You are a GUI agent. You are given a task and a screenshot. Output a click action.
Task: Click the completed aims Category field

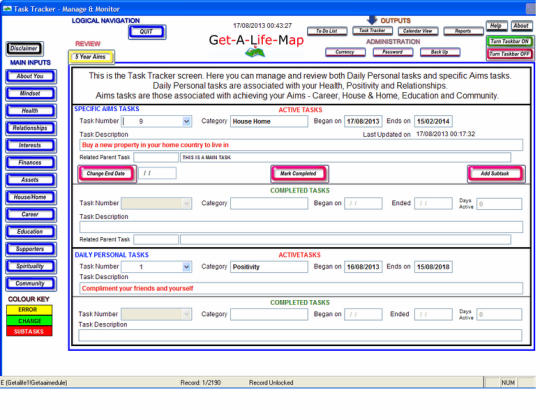coord(269,203)
